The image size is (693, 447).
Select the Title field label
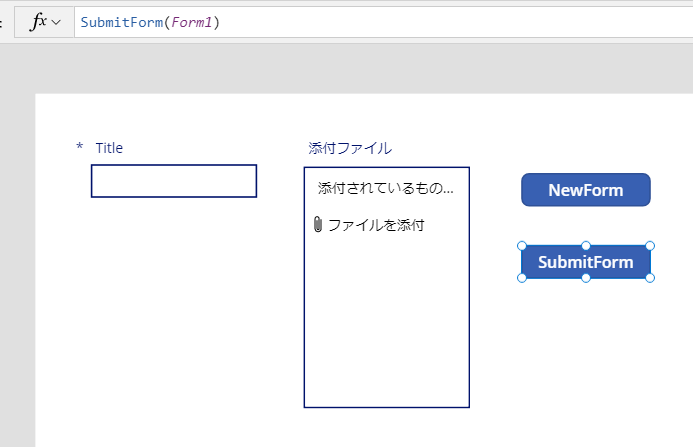click(109, 148)
